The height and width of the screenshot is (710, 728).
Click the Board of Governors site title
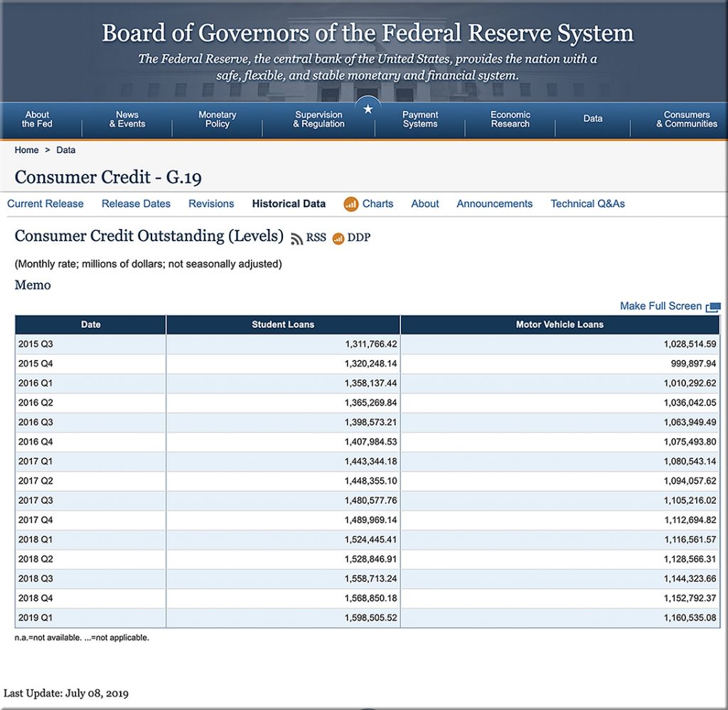tap(368, 33)
